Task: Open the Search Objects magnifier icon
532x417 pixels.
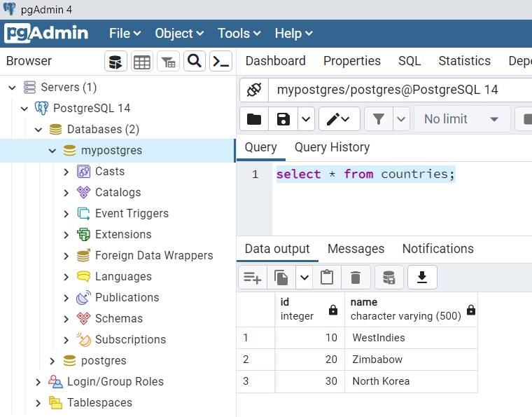Action: coord(195,62)
